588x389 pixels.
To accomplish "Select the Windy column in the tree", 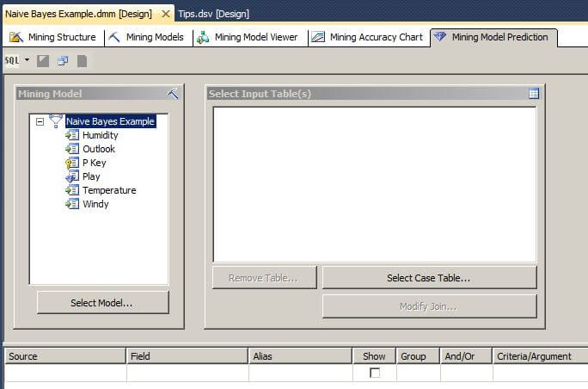I will (x=95, y=204).
